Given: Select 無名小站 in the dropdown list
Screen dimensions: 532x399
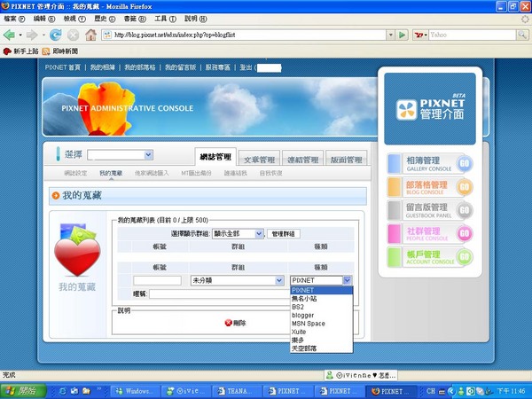Looking at the screenshot, I should [x=321, y=299].
